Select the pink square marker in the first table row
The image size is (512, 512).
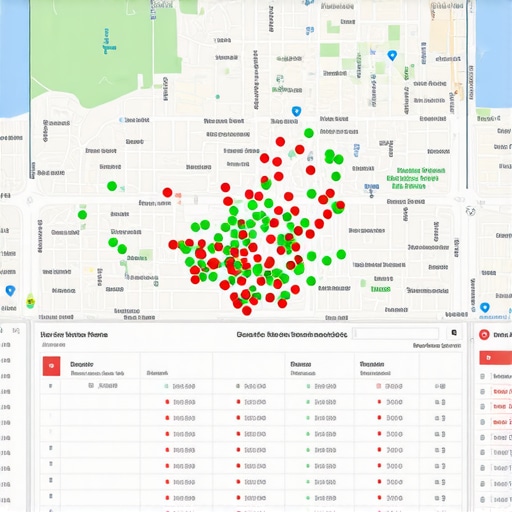coord(378,386)
